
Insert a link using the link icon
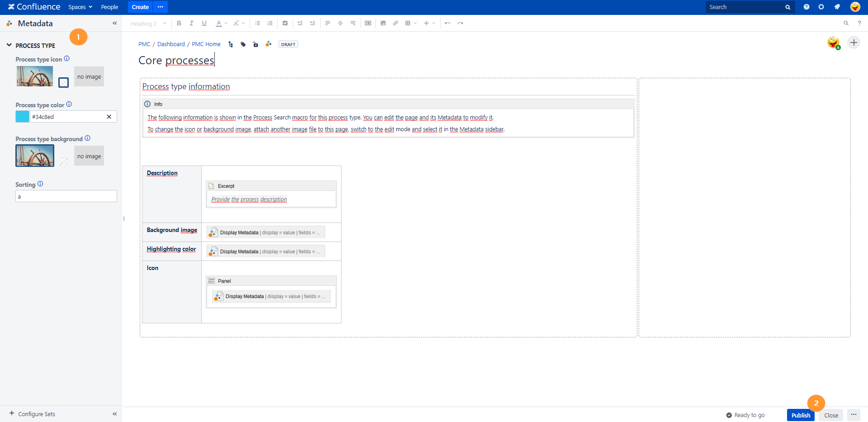pyautogui.click(x=395, y=23)
